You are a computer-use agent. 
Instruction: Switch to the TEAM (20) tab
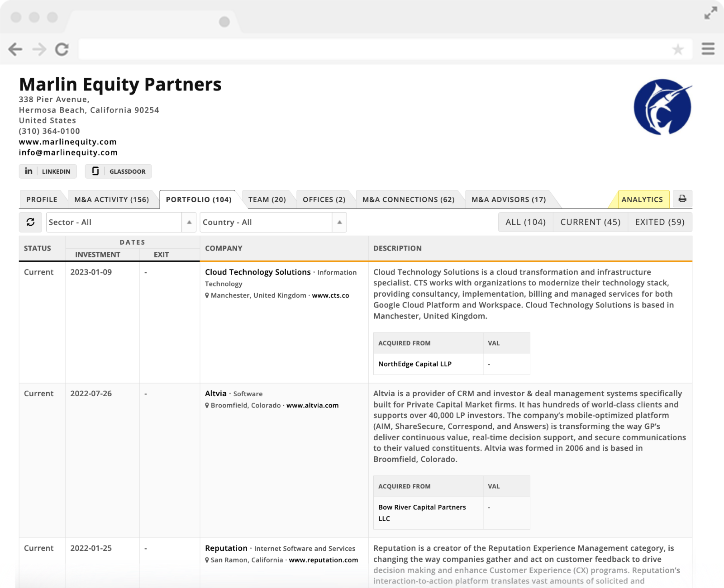point(267,199)
